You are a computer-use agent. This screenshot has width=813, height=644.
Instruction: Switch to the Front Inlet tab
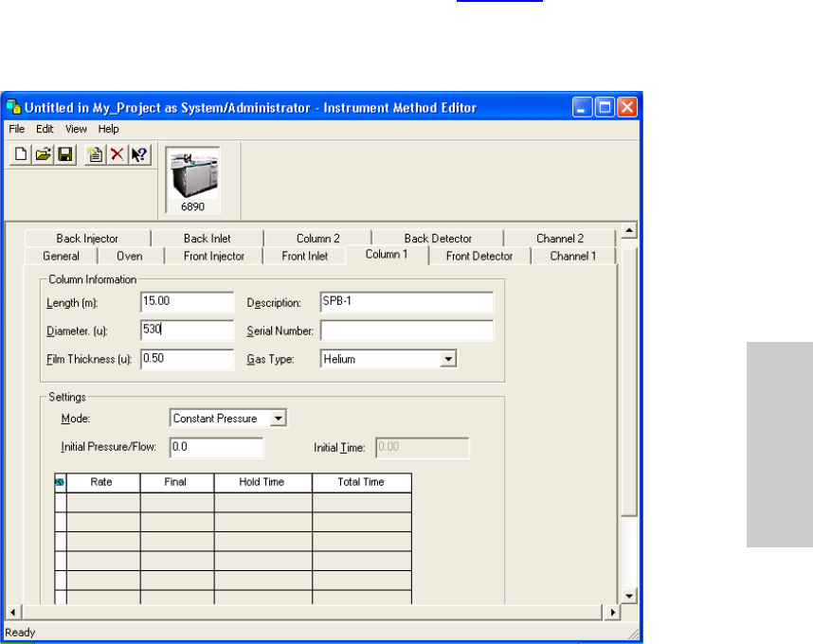point(305,256)
